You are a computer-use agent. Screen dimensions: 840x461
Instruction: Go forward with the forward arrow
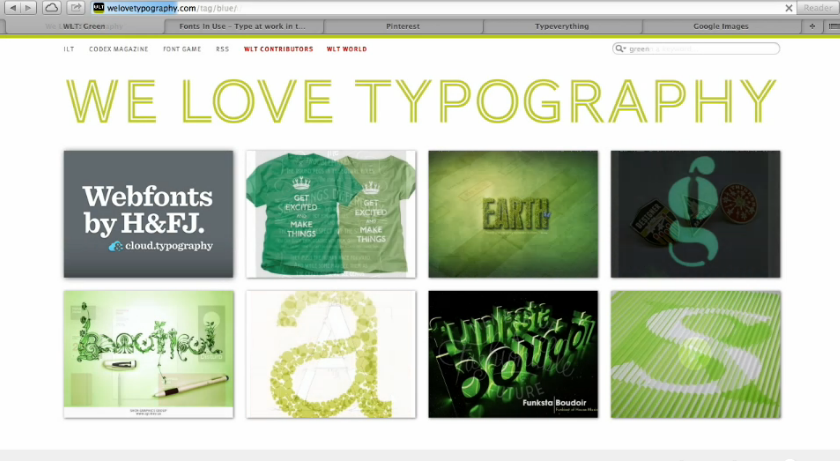click(x=28, y=8)
